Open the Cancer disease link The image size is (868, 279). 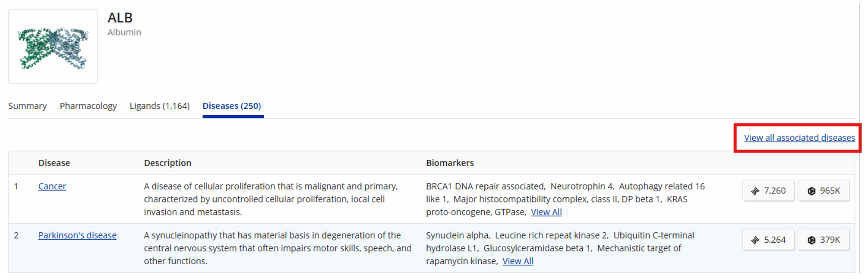tap(52, 186)
